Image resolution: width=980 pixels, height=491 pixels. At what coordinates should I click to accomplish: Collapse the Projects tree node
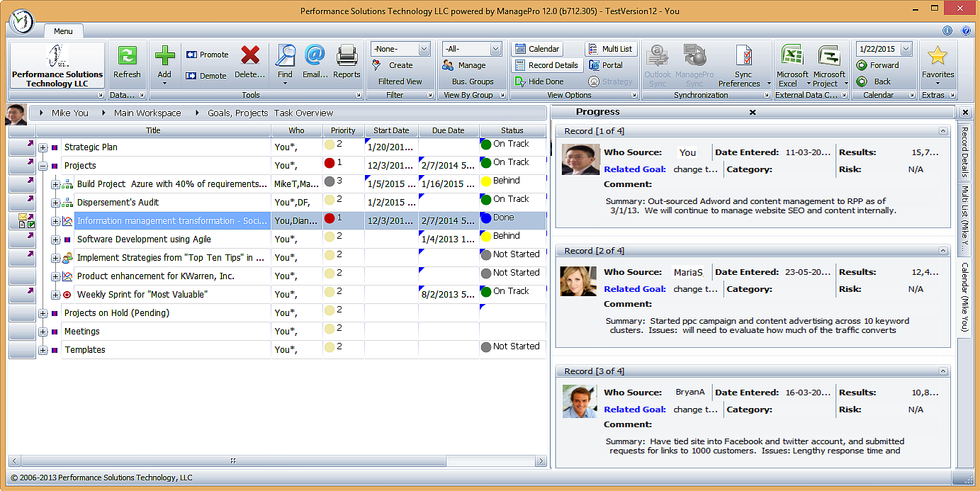pyautogui.click(x=43, y=166)
